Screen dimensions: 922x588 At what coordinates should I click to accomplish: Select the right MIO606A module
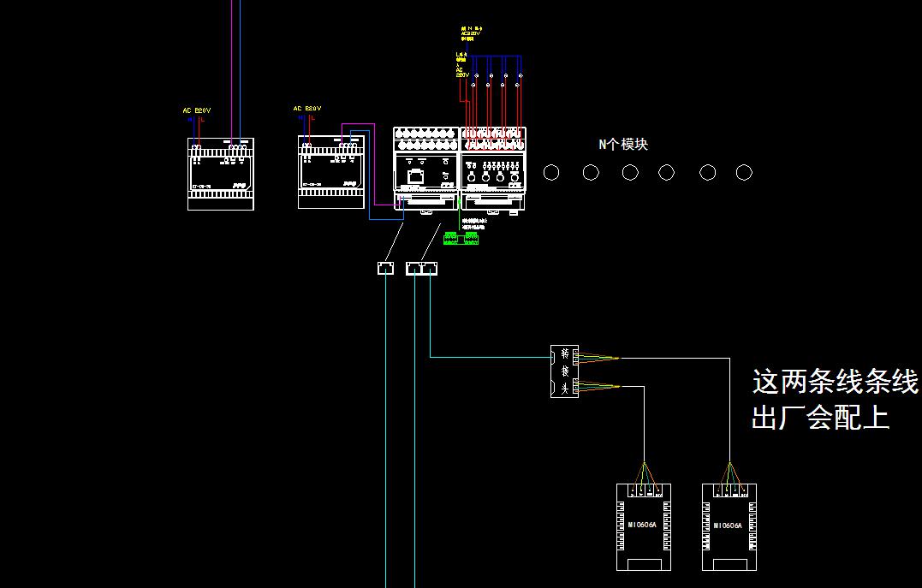[729, 526]
